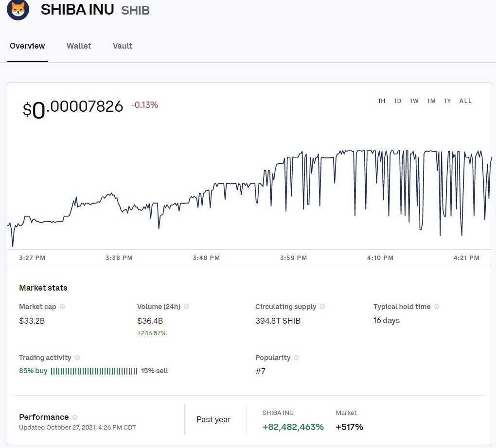Image resolution: width=496 pixels, height=448 pixels.
Task: Click the SHIB price chart line
Action: [249, 198]
